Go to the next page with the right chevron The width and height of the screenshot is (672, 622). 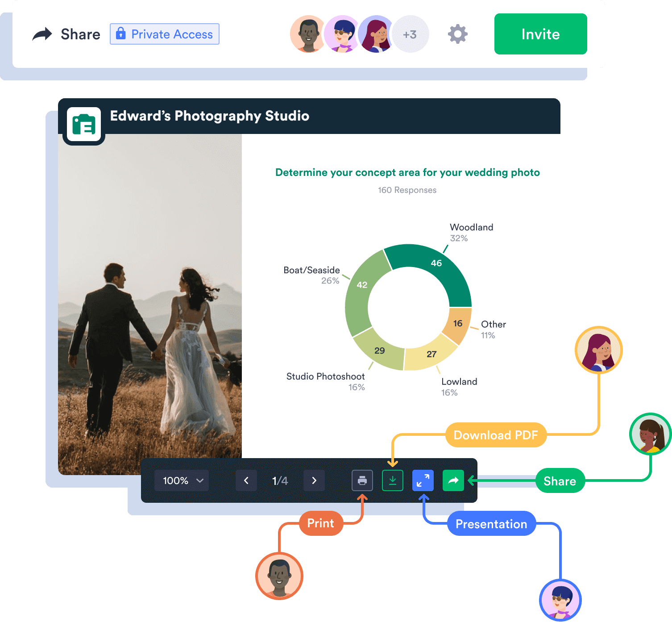(314, 480)
